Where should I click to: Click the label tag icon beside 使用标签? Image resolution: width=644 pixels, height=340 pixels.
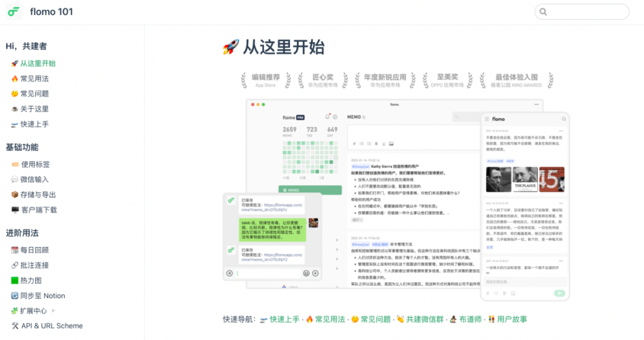(15, 164)
